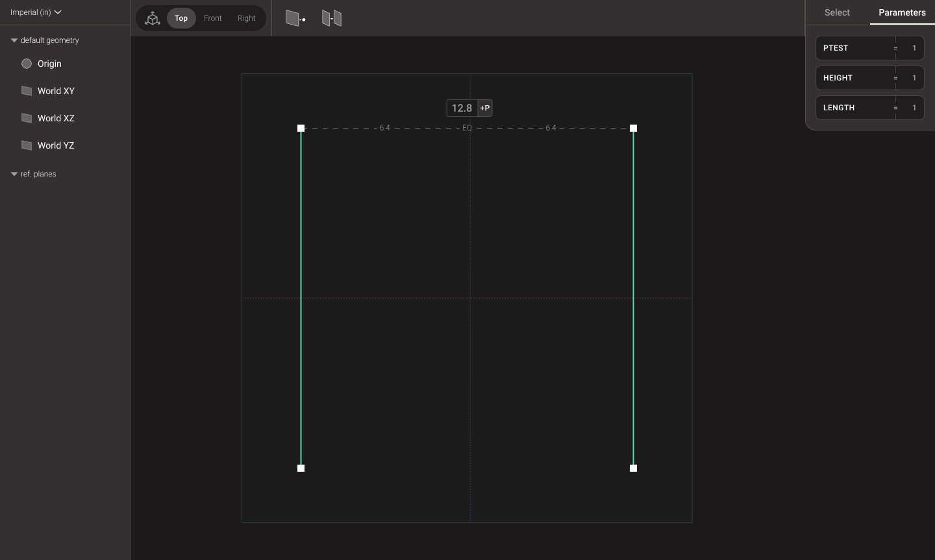
Task: Click the World XZ plane icon
Action: (27, 118)
